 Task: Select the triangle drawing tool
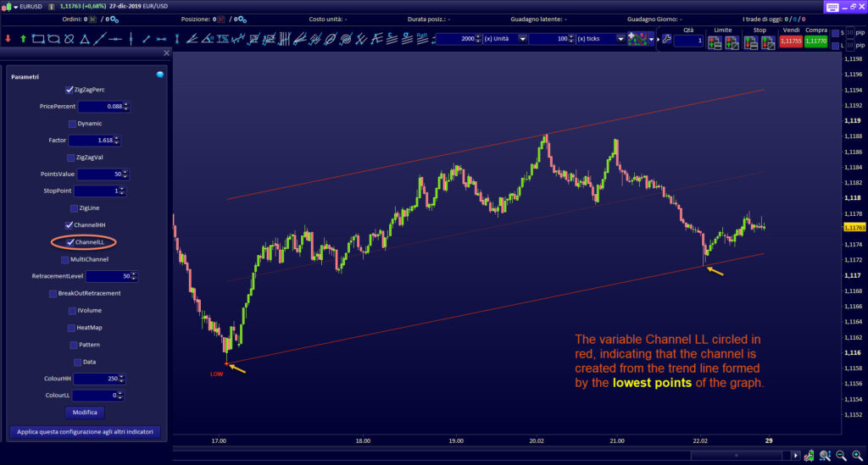pyautogui.click(x=84, y=39)
